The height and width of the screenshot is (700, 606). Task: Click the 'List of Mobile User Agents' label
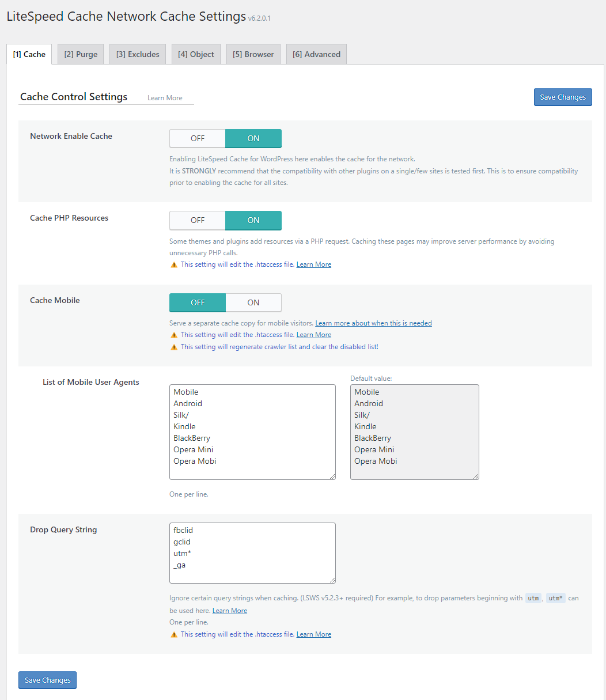(x=91, y=382)
